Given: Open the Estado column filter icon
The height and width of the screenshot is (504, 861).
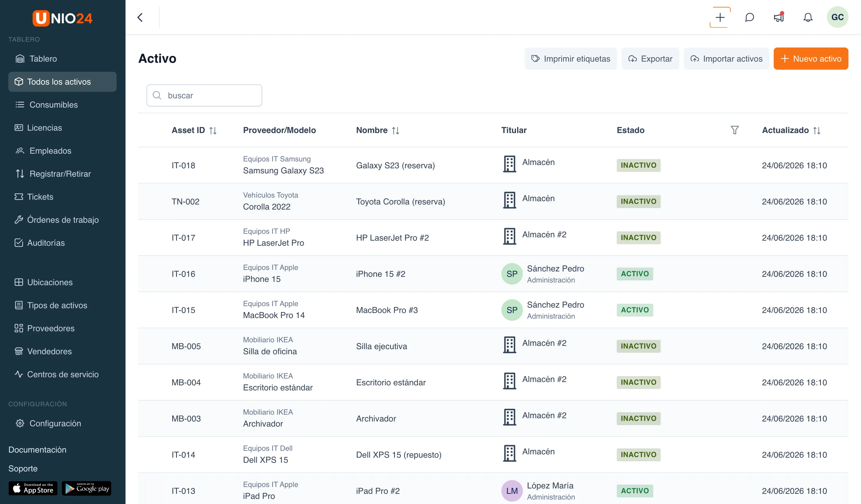Looking at the screenshot, I should (735, 130).
